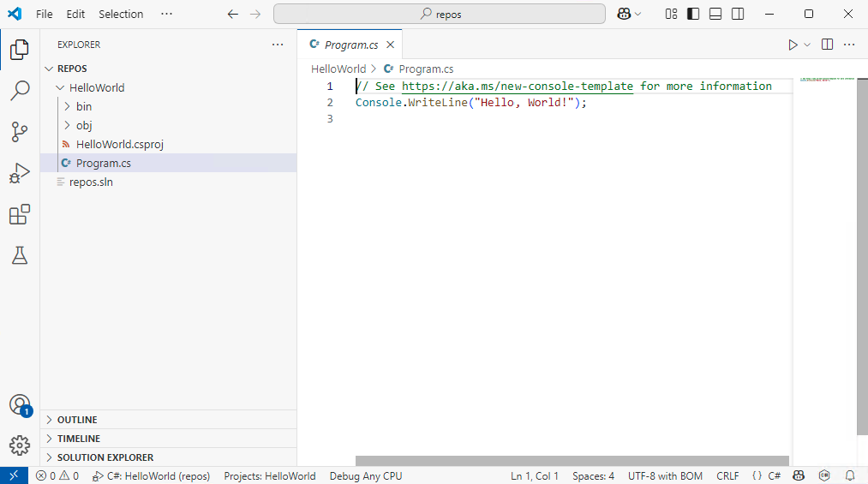Click the editor minimap preview
The image size is (868, 484).
tap(827, 81)
